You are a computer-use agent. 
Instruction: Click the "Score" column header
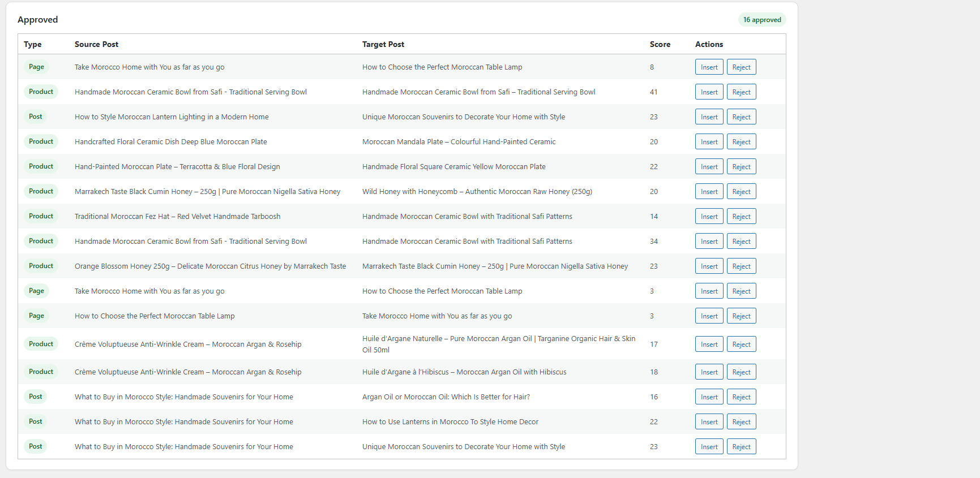click(660, 44)
